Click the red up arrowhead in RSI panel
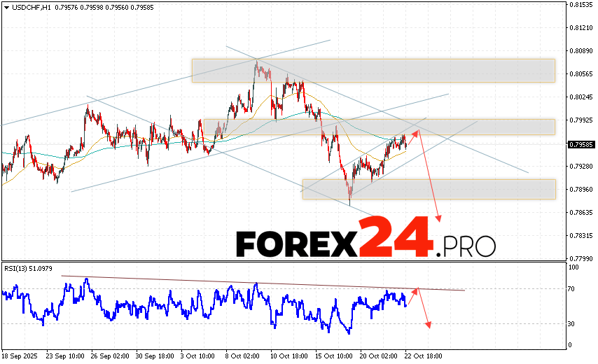Viewport: 598px width, 364px height. [x=417, y=289]
